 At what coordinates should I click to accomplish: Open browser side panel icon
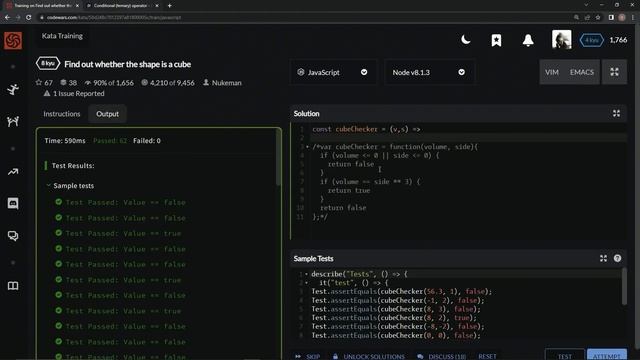(611, 18)
